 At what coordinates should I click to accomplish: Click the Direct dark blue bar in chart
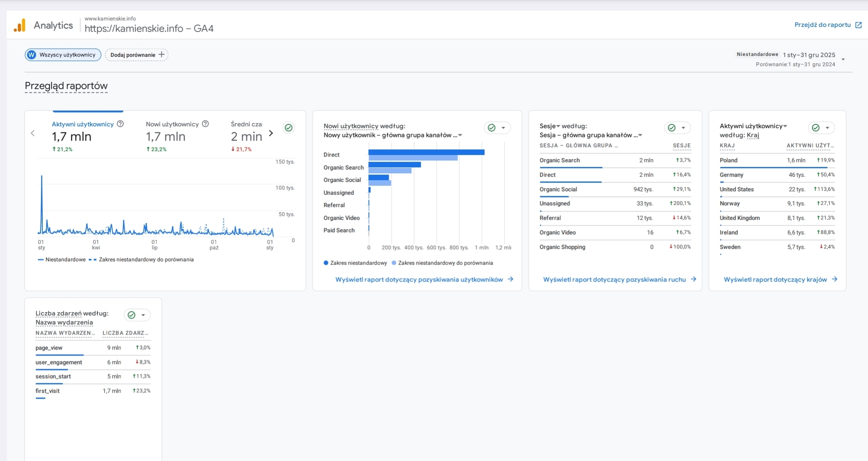tap(426, 152)
